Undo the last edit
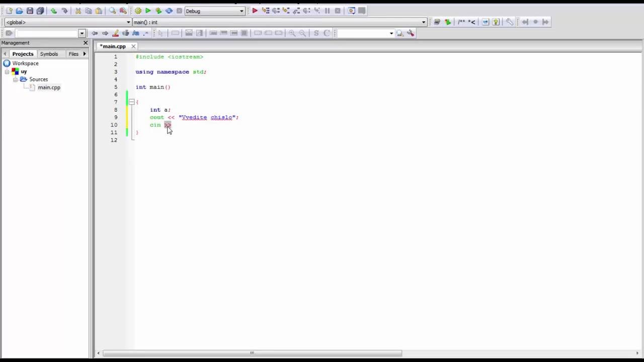 point(54,11)
